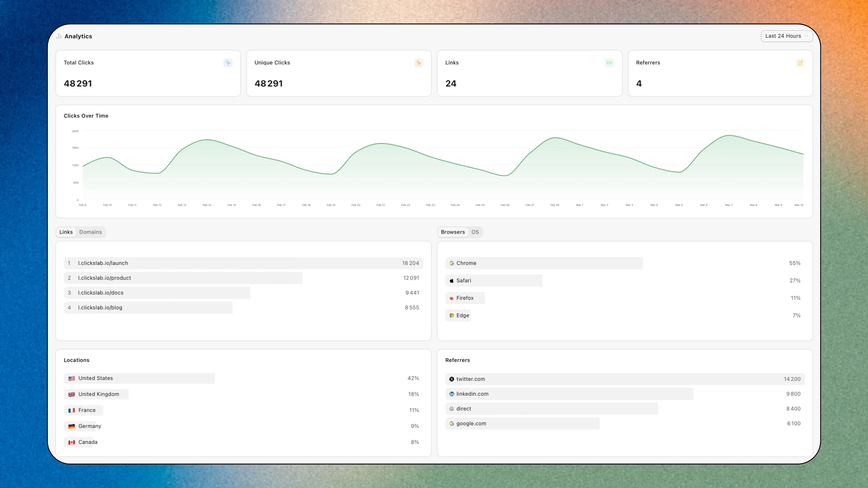Image resolution: width=868 pixels, height=488 pixels.
Task: Click the sparkle icon on the Total Clicks card
Action: [x=228, y=63]
